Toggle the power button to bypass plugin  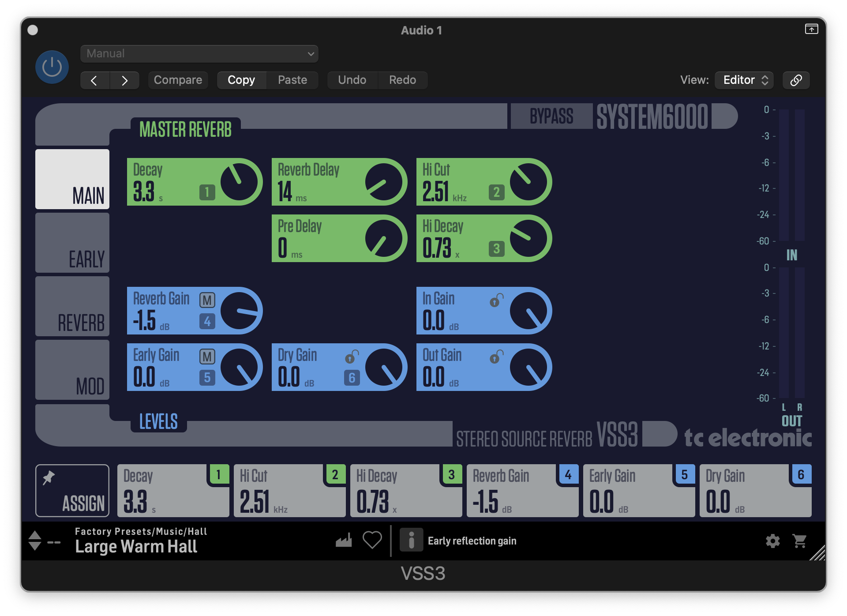coord(52,67)
